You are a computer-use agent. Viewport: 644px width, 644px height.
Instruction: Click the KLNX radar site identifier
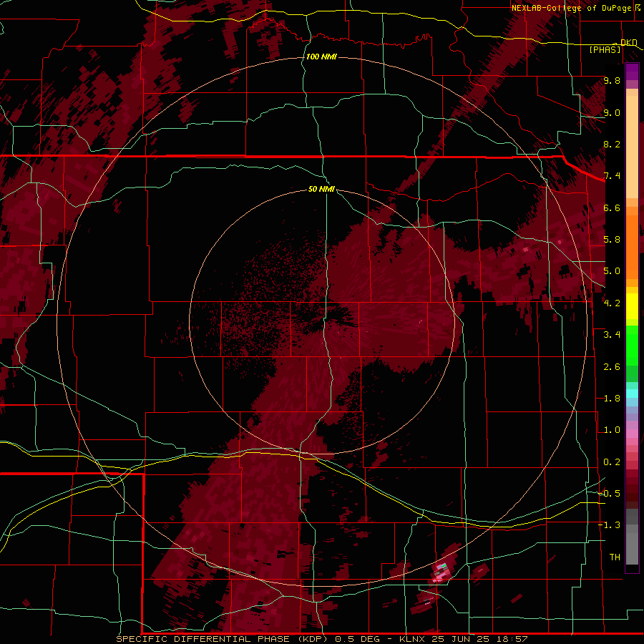413,639
